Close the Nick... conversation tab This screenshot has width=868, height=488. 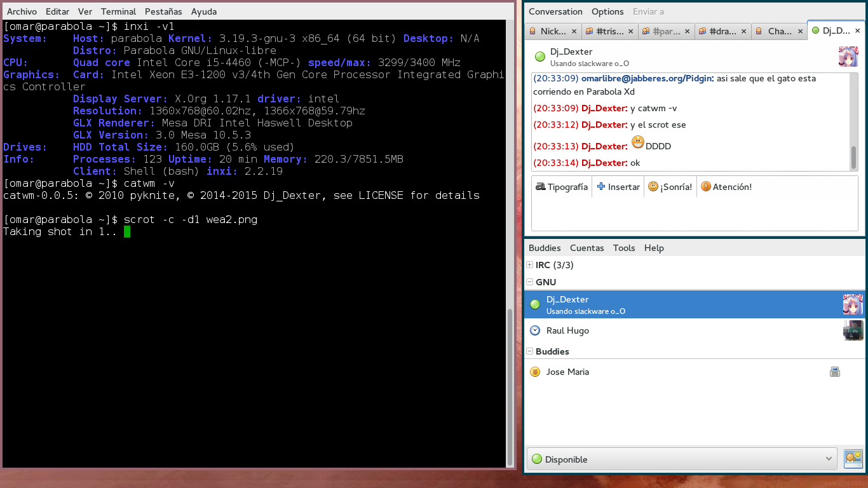tap(574, 31)
